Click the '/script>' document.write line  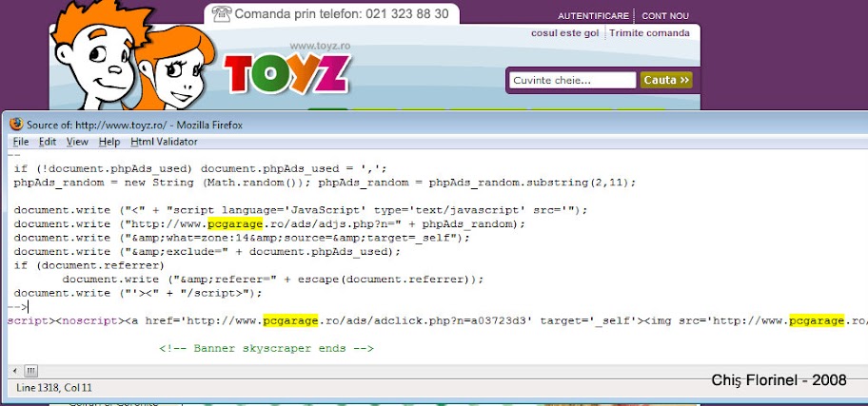coord(138,293)
